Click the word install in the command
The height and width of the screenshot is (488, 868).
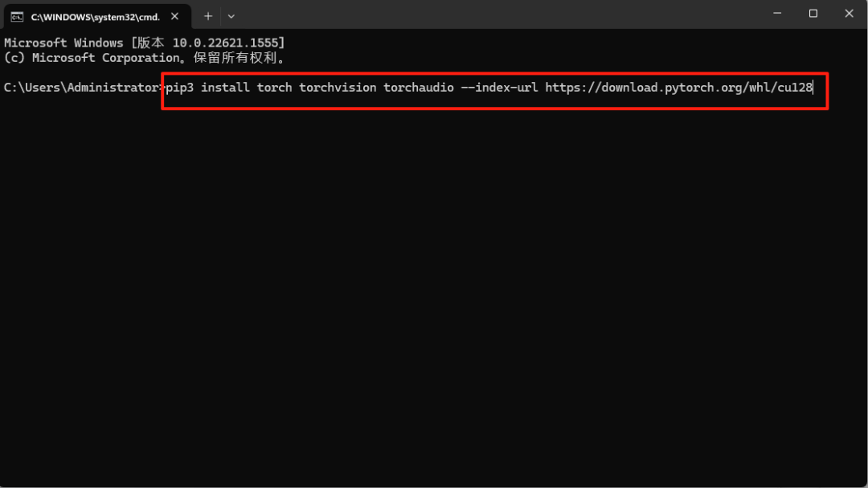pos(226,88)
